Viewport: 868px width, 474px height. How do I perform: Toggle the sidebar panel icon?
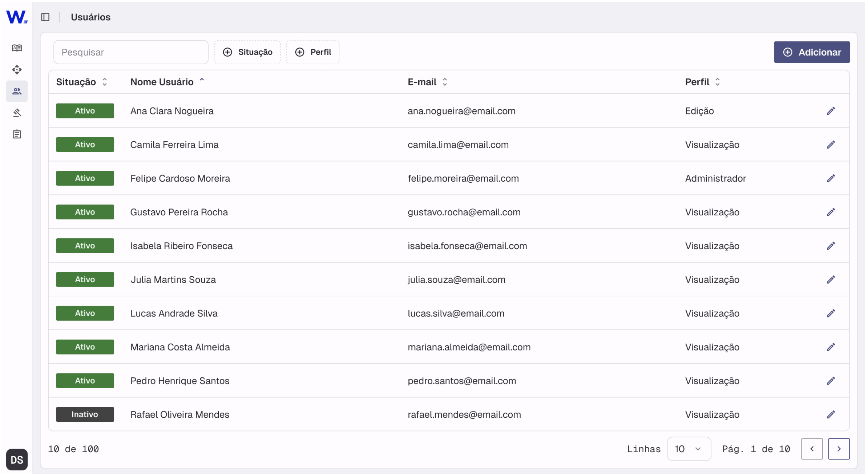click(x=45, y=17)
